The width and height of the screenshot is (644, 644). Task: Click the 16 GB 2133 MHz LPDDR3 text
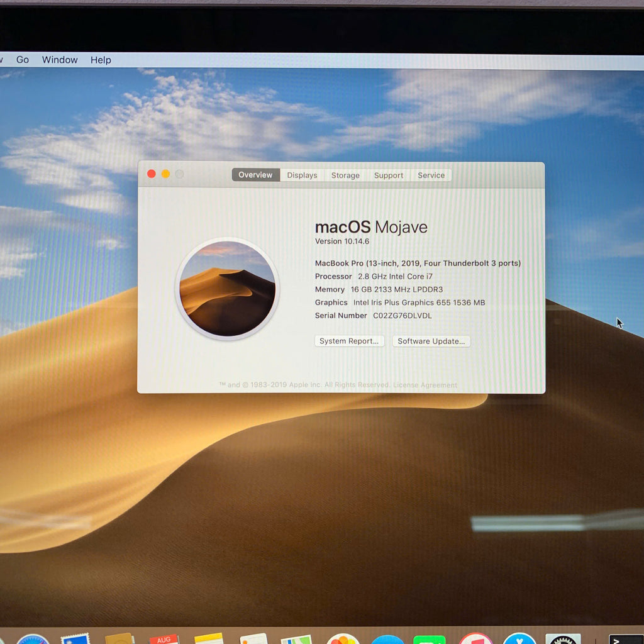(x=397, y=289)
